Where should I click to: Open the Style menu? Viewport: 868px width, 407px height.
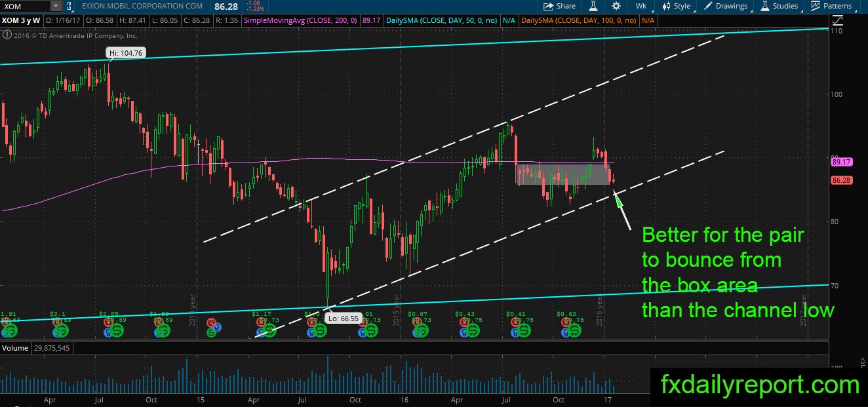click(677, 6)
